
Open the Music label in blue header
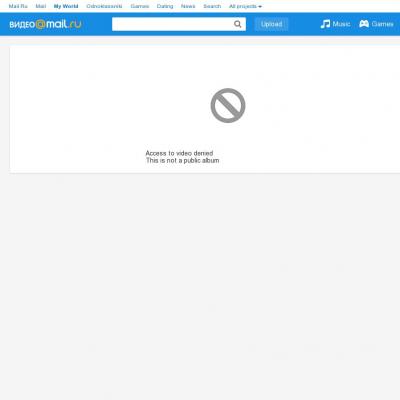point(341,24)
